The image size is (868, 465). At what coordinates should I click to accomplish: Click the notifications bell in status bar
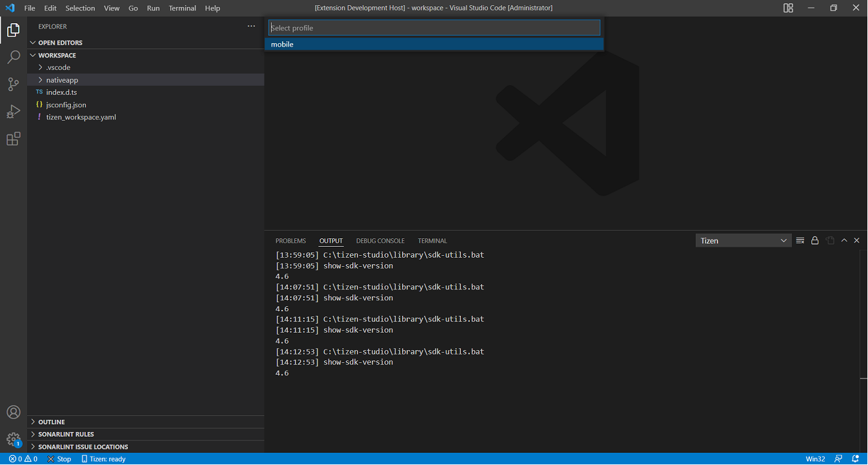pos(855,459)
